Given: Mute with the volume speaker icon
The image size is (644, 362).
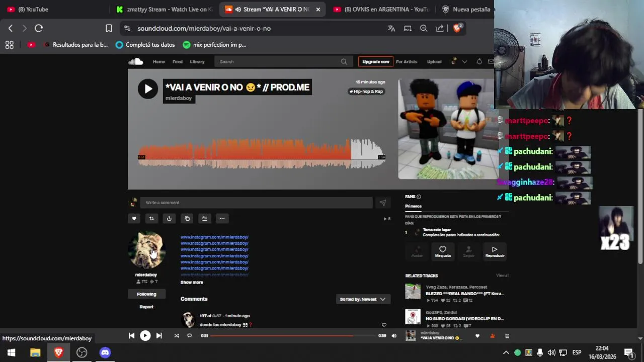Looking at the screenshot, I should pyautogui.click(x=394, y=336).
